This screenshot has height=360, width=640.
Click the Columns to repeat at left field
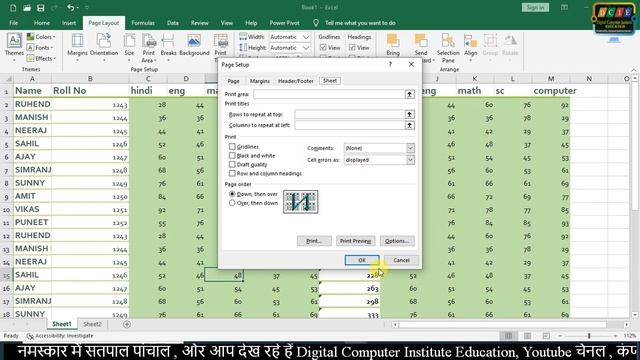click(349, 125)
